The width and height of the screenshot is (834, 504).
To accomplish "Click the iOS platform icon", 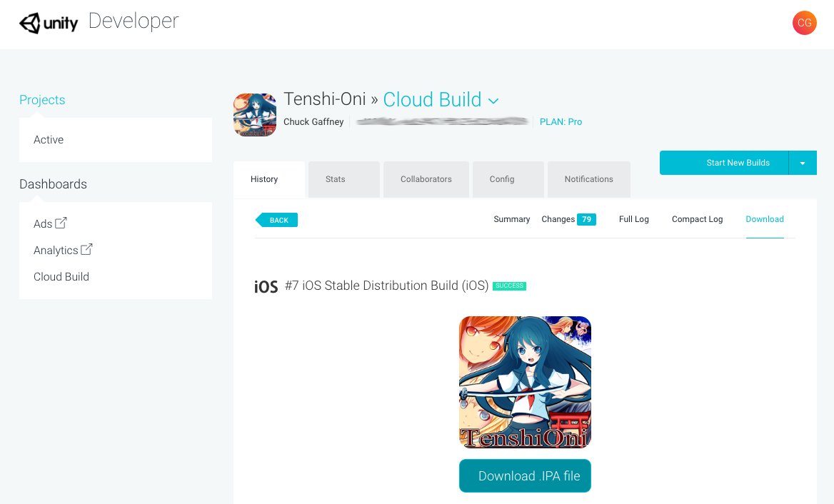I will coord(266,286).
